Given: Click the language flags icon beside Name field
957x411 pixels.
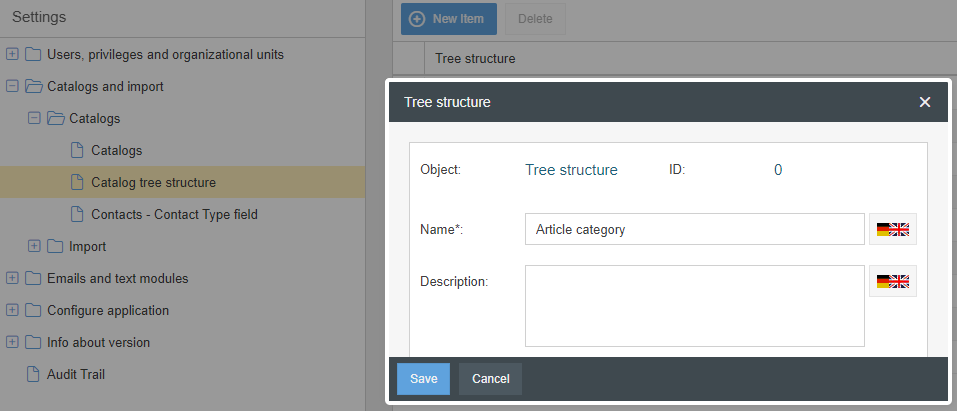Looking at the screenshot, I should 893,229.
